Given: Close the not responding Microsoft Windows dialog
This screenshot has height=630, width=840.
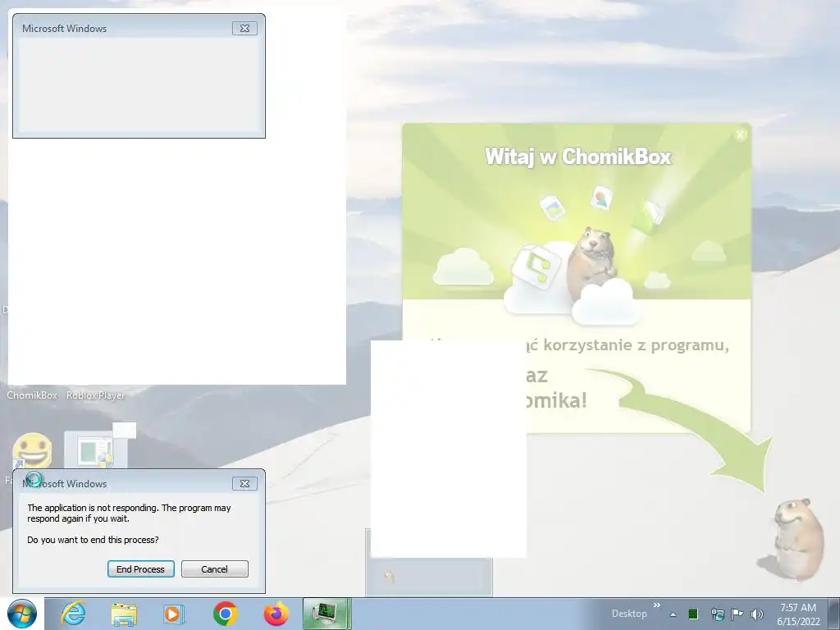Looking at the screenshot, I should (x=244, y=484).
